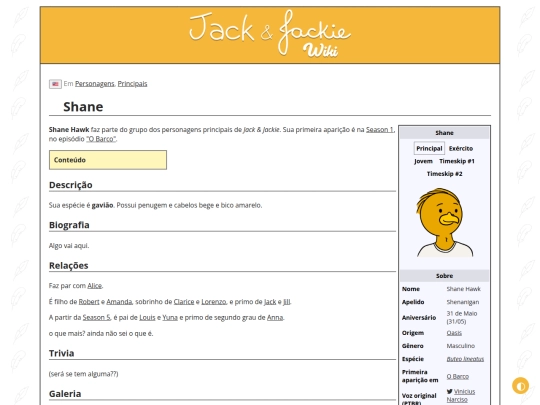Click the Biografia section heading

(69, 225)
